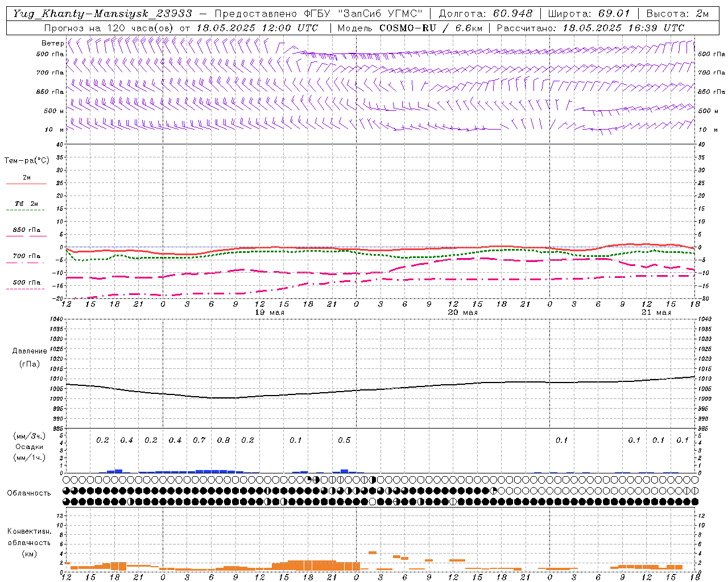728x582 pixels.
Task: Select the 0.5 precipitation amount value
Action: pos(344,440)
